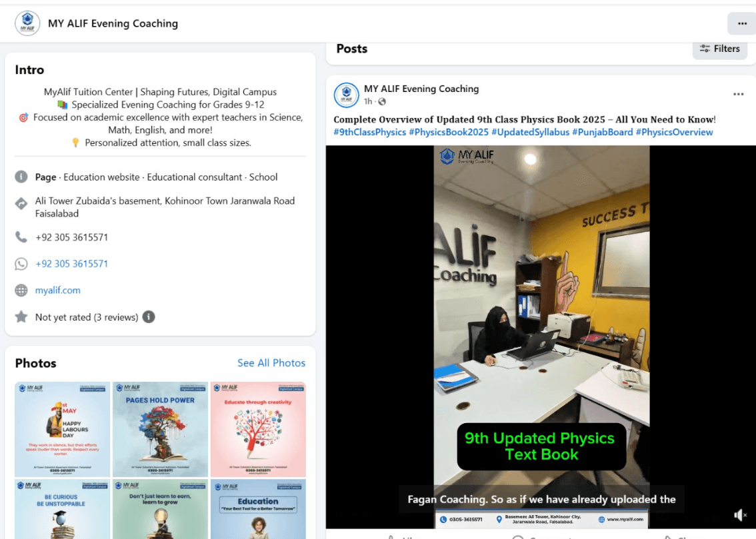This screenshot has width=756, height=539.
Task: Click the review rating info icon
Action: pos(149,317)
